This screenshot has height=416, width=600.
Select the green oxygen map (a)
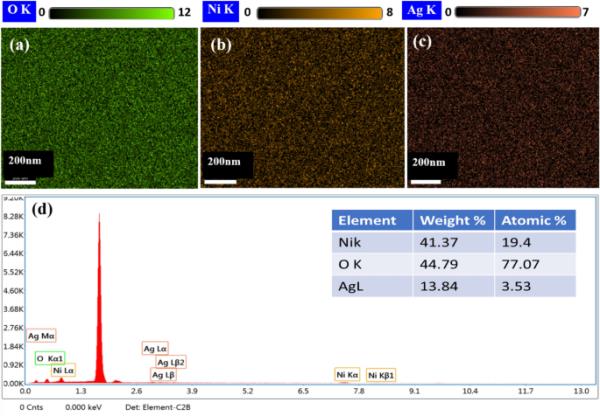point(100,108)
